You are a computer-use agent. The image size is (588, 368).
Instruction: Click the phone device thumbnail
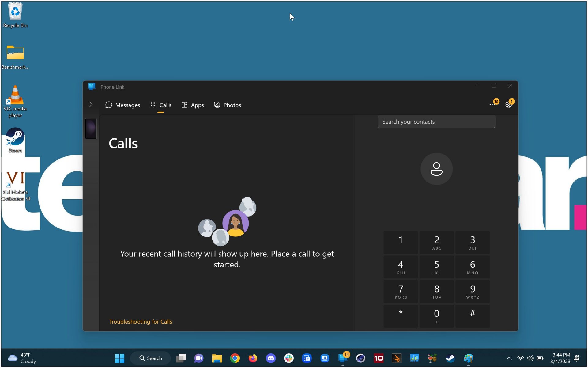91,128
